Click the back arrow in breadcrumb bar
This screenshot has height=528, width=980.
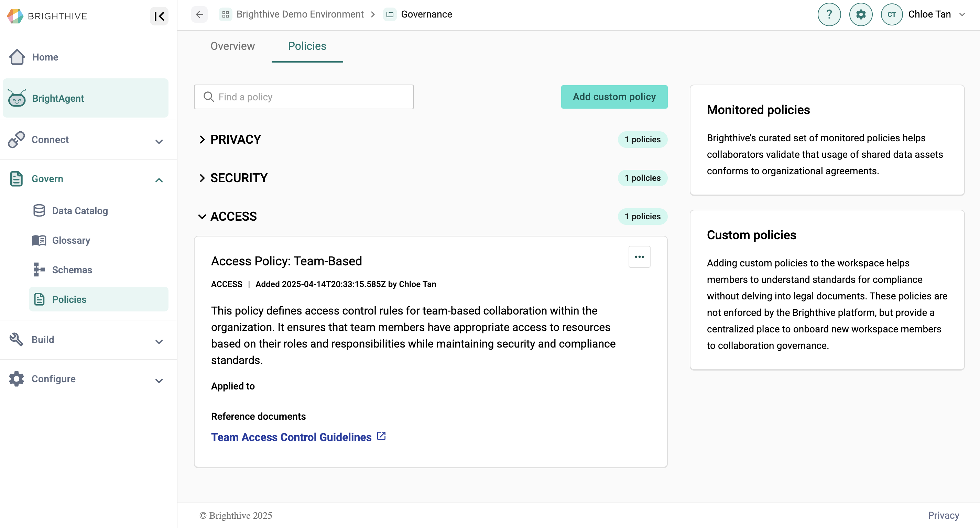pos(199,14)
